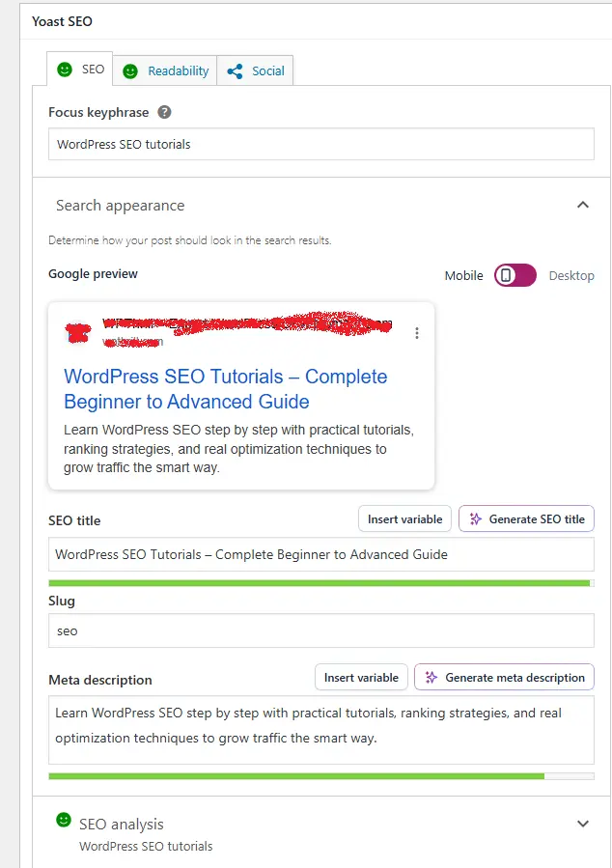
Task: Click the Yoast SEO panel heading
Action: coord(62,21)
